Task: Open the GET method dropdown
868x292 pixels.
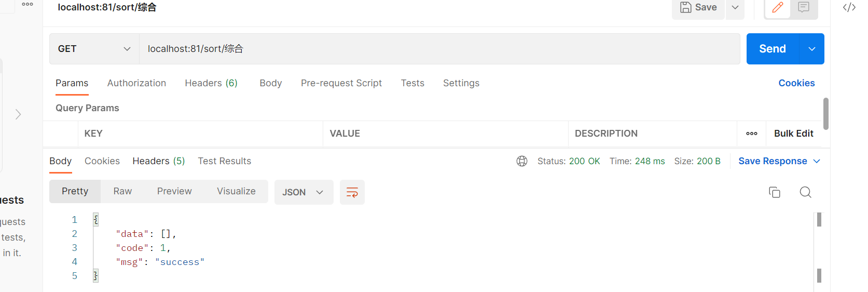Action: point(94,49)
